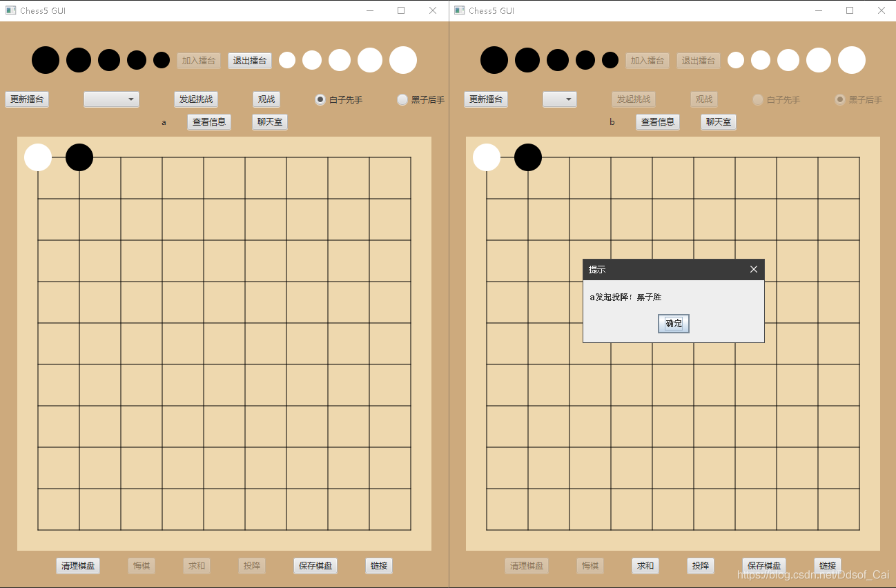Open 查看信息 in left window
The height and width of the screenshot is (588, 896).
pos(209,122)
